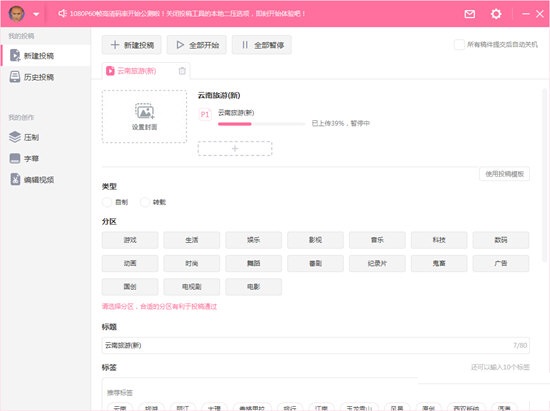Click the + 新建投稿 toolbar button
Image resolution: width=550 pixels, height=411 pixels.
point(132,45)
